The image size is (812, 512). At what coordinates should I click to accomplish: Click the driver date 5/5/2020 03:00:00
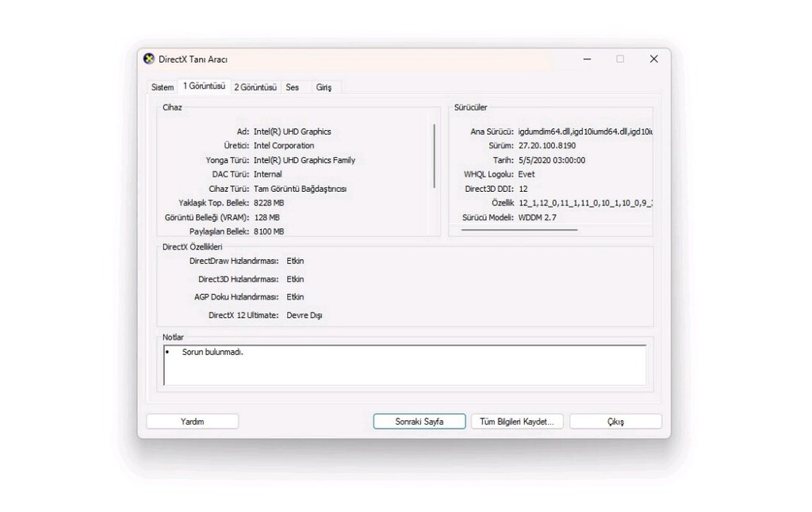pyautogui.click(x=552, y=160)
